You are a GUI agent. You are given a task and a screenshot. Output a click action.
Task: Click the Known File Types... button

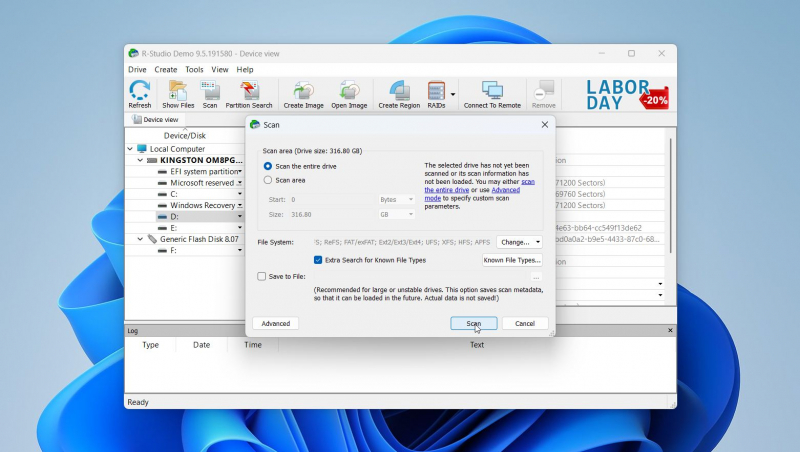click(512, 260)
